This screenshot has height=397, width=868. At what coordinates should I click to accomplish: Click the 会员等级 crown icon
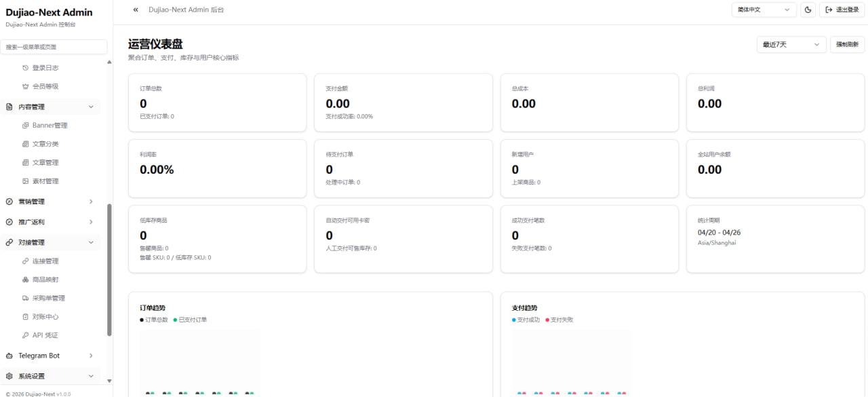pos(26,87)
